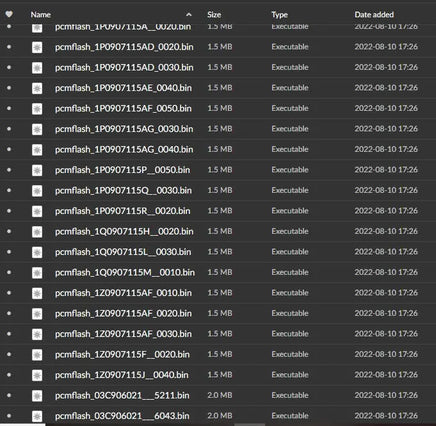The width and height of the screenshot is (436, 426).
Task: Click file icon for pcmflash_1Q0907115H__0020.bin
Action: pyautogui.click(x=37, y=232)
